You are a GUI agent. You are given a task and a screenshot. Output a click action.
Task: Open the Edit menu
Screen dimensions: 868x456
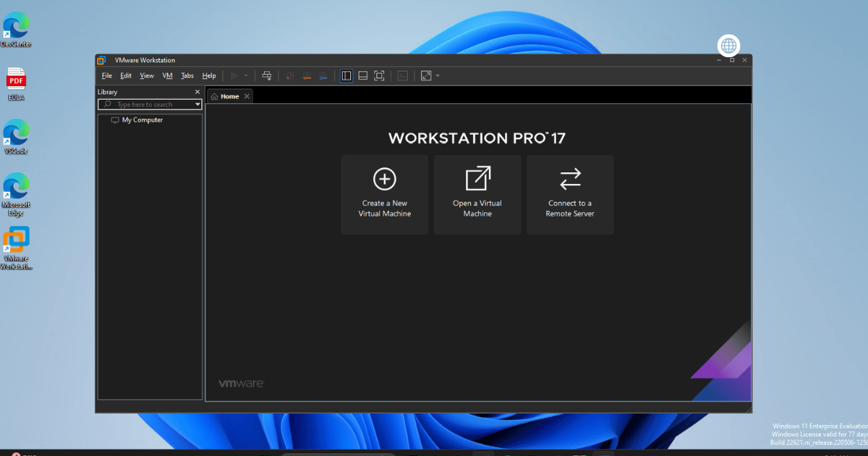tap(126, 76)
